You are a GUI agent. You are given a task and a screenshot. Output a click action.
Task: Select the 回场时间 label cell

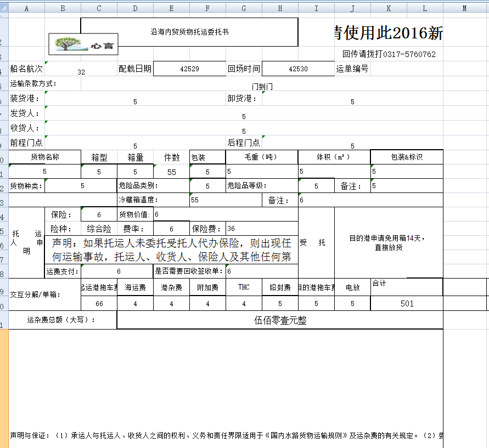coord(244,69)
